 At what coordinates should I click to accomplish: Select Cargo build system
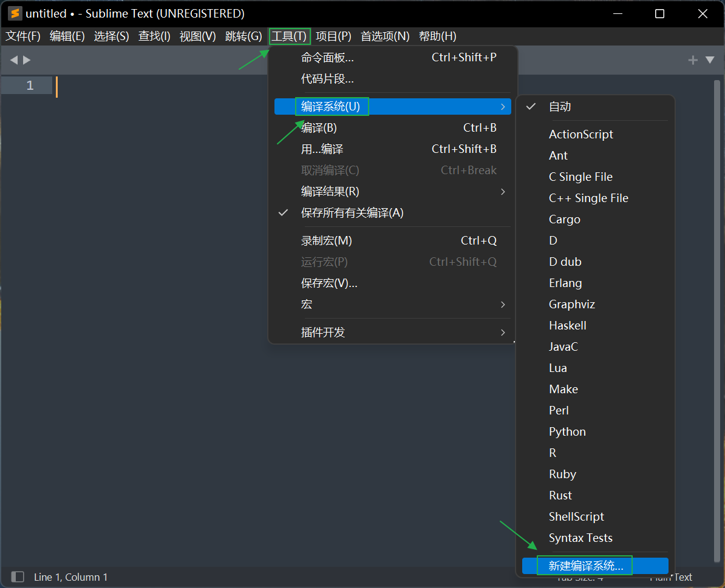[x=595, y=220]
